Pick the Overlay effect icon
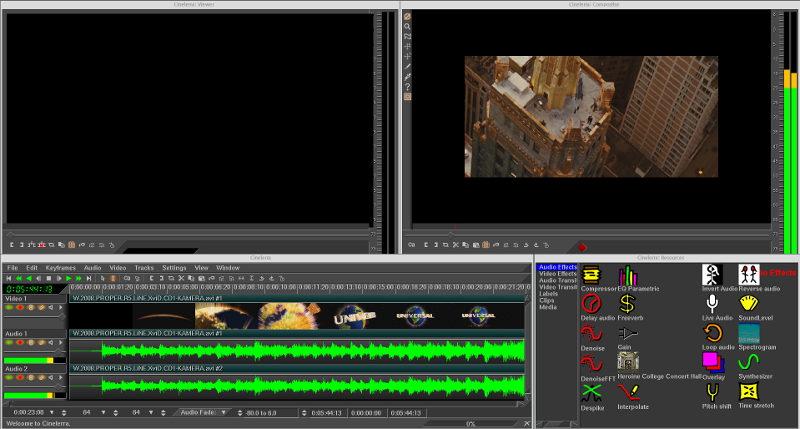Screen dimensions: 800x429 (x=713, y=363)
